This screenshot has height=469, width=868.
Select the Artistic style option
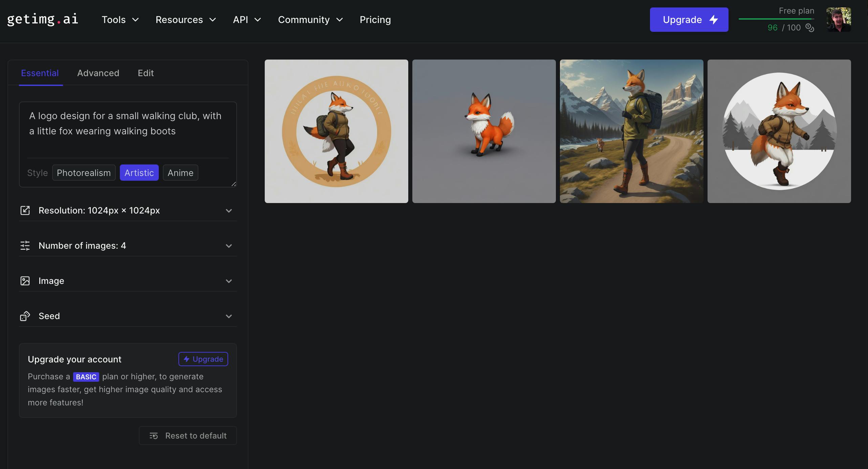(139, 173)
